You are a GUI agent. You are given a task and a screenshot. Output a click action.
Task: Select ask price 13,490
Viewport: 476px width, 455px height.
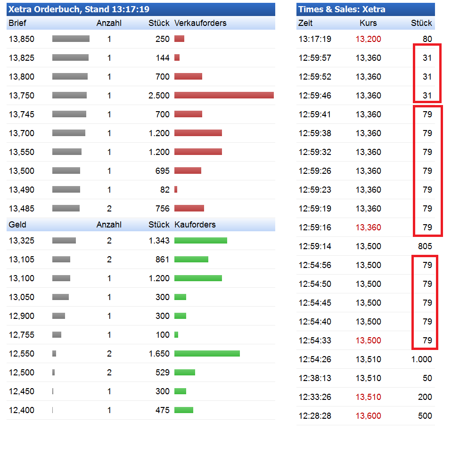(22, 190)
